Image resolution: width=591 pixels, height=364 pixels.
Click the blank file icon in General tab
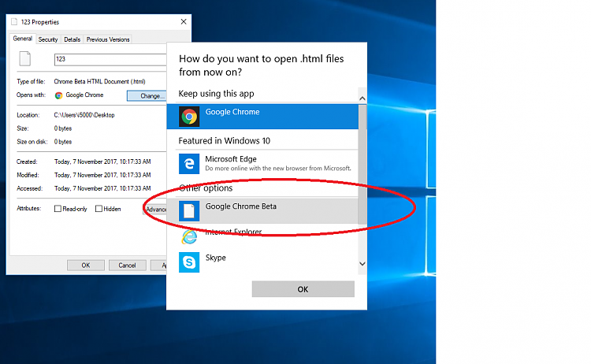pyautogui.click(x=25, y=59)
